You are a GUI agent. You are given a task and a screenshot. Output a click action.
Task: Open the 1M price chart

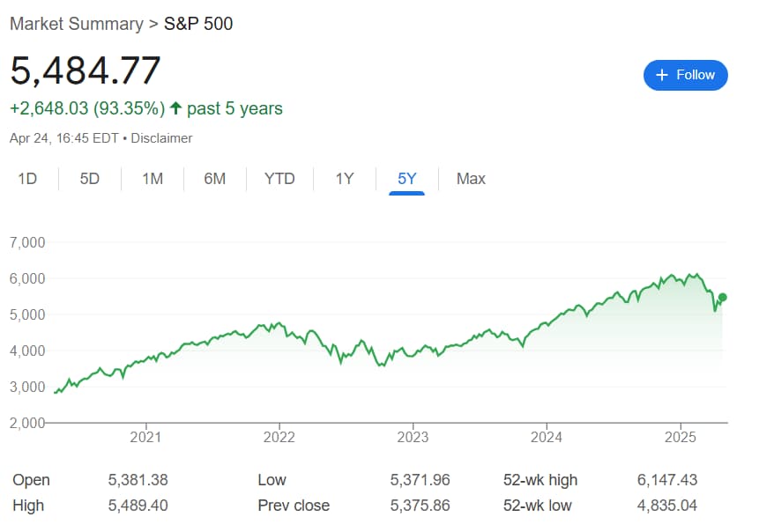(152, 178)
